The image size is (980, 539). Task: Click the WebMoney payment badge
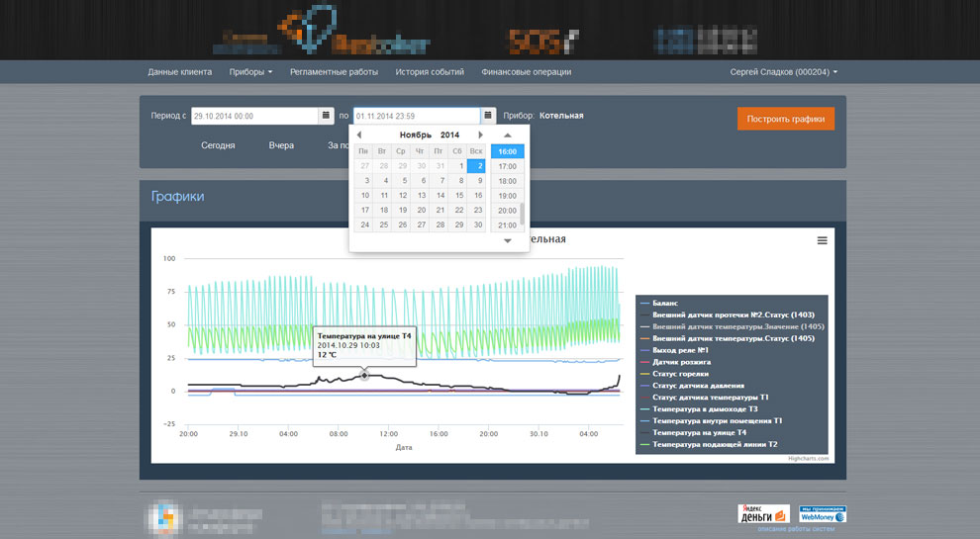tap(823, 514)
